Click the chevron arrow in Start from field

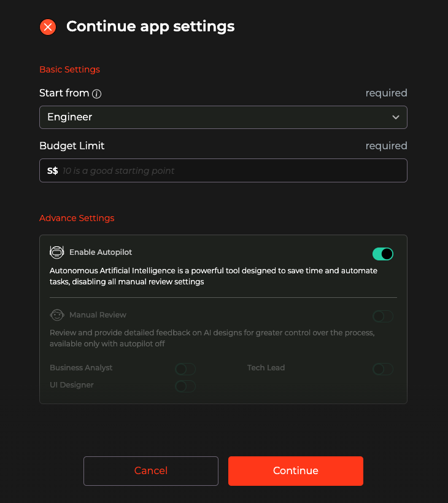pyautogui.click(x=396, y=117)
